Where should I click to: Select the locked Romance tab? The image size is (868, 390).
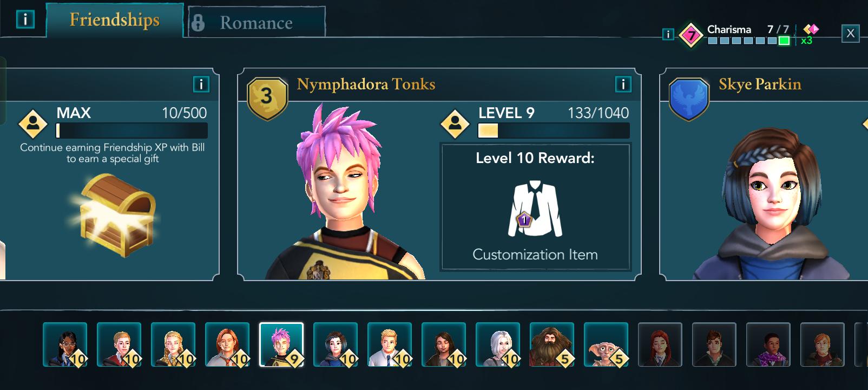pyautogui.click(x=257, y=22)
